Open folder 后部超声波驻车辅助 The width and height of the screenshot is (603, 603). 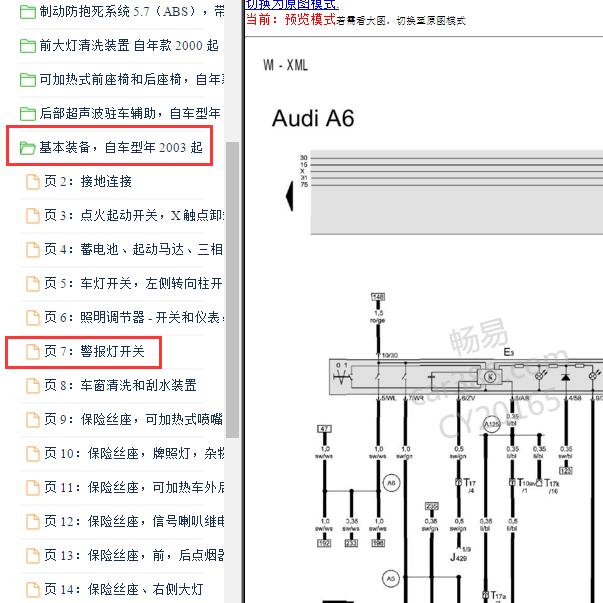[120, 113]
